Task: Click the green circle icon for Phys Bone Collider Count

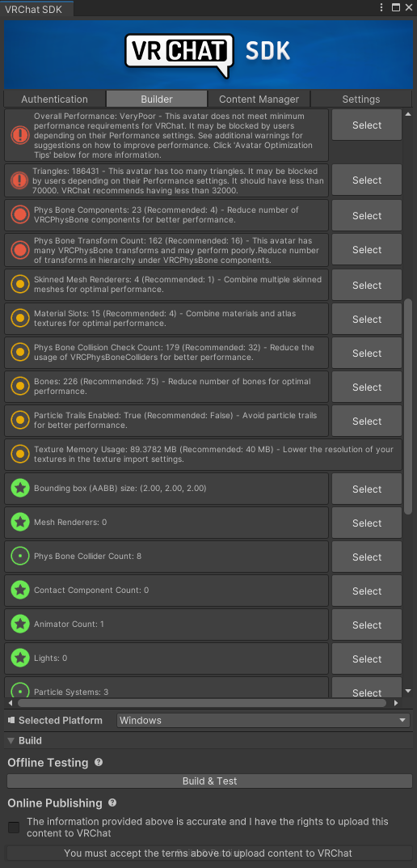Action: (20, 557)
